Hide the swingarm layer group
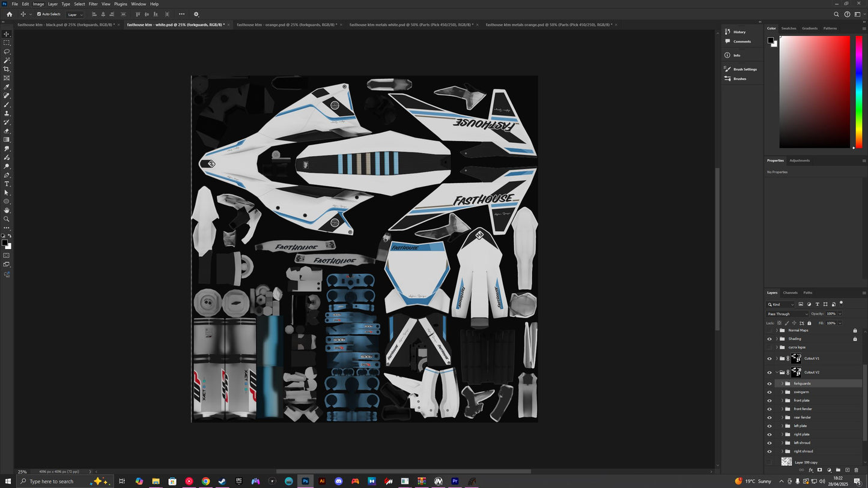 (x=769, y=392)
